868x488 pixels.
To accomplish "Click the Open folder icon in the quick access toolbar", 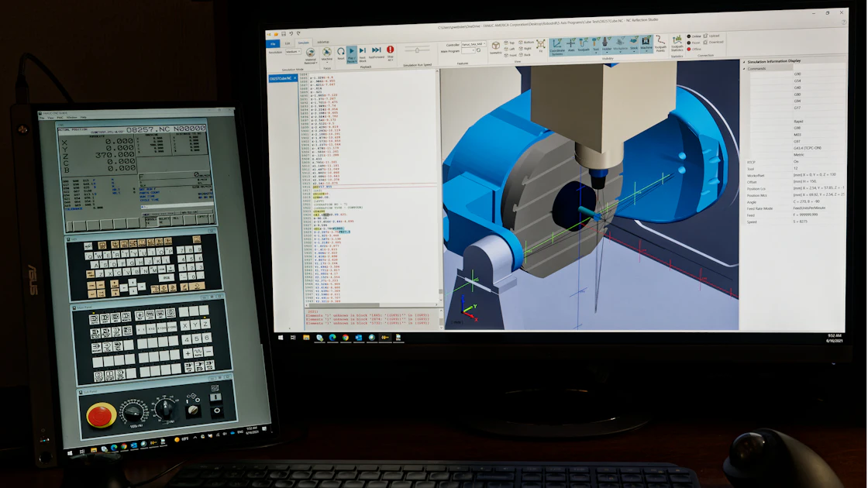I will [x=276, y=34].
